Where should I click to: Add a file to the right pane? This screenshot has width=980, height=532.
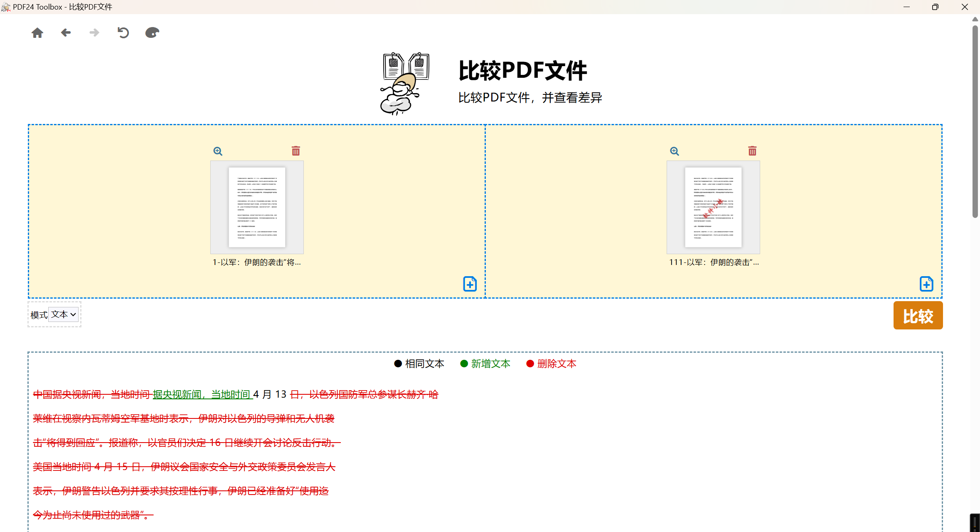click(x=926, y=284)
